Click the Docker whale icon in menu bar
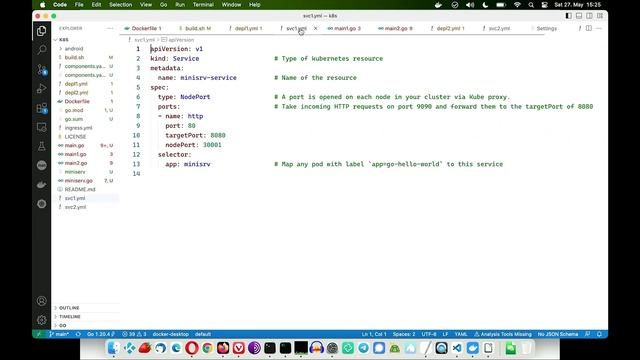The height and width of the screenshot is (360, 640). (438, 5)
